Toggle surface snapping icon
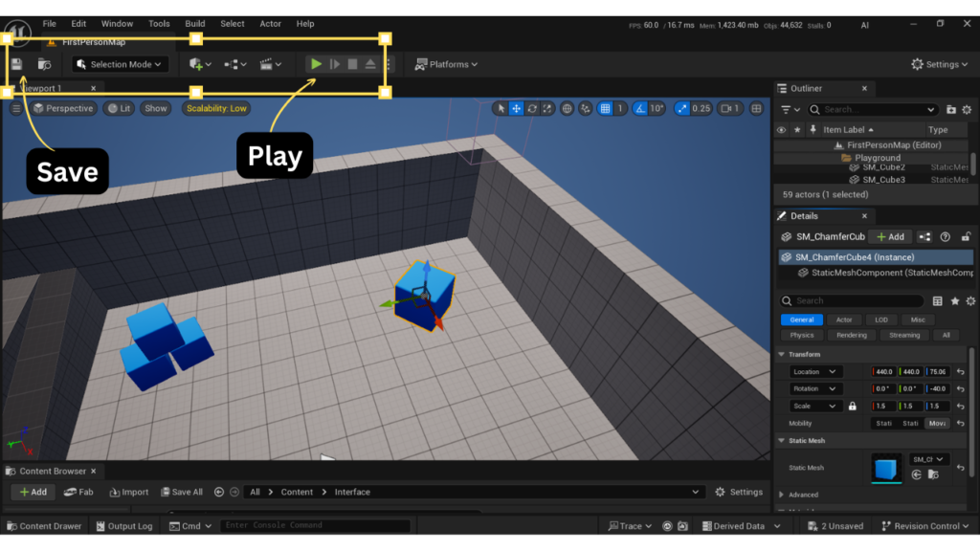980x551 pixels. click(586, 109)
